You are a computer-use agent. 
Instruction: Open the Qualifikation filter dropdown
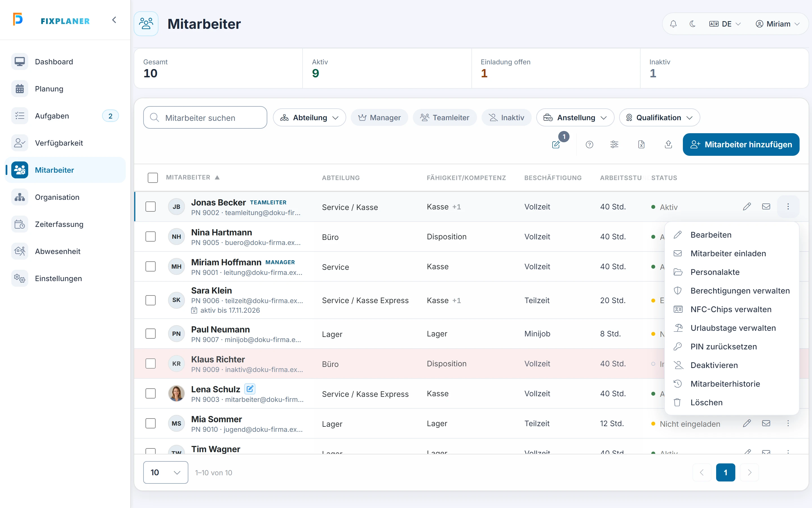tap(659, 118)
